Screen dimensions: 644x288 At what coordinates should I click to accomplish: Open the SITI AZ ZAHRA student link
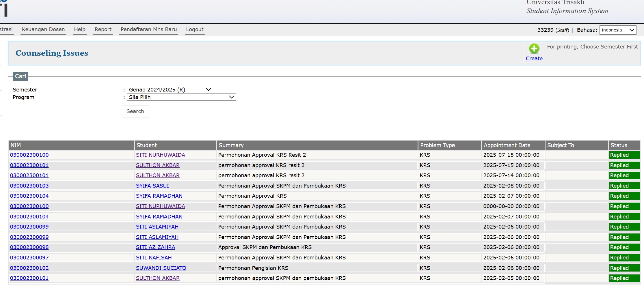tap(155, 247)
